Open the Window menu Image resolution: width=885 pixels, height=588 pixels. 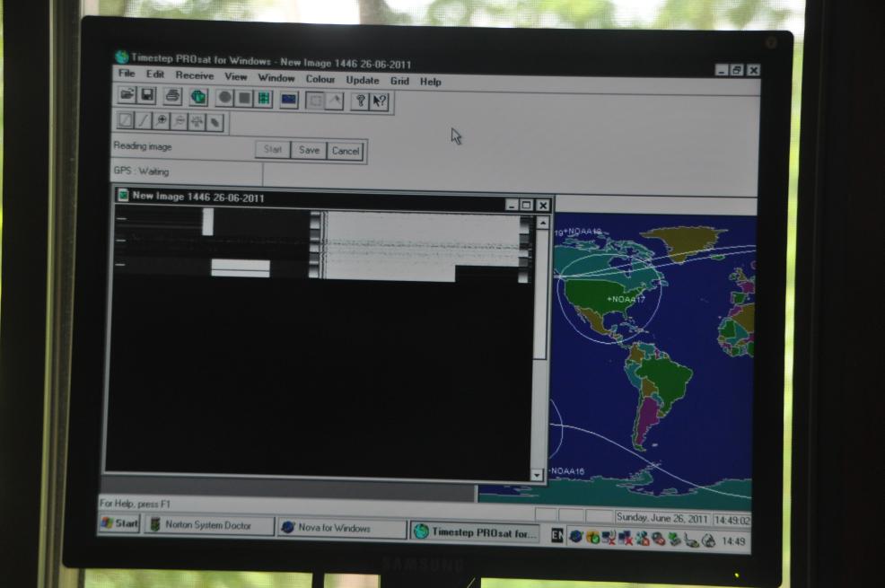pos(276,77)
